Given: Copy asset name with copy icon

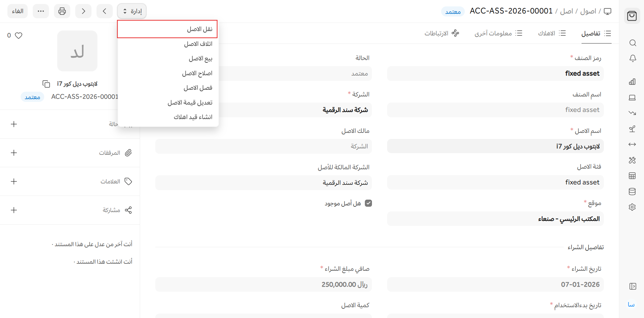Looking at the screenshot, I should (46, 84).
